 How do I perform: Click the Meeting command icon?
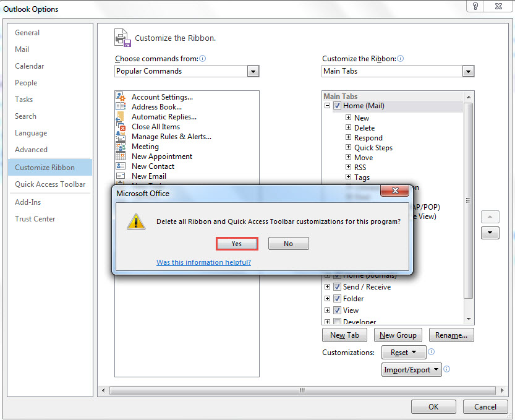(121, 146)
